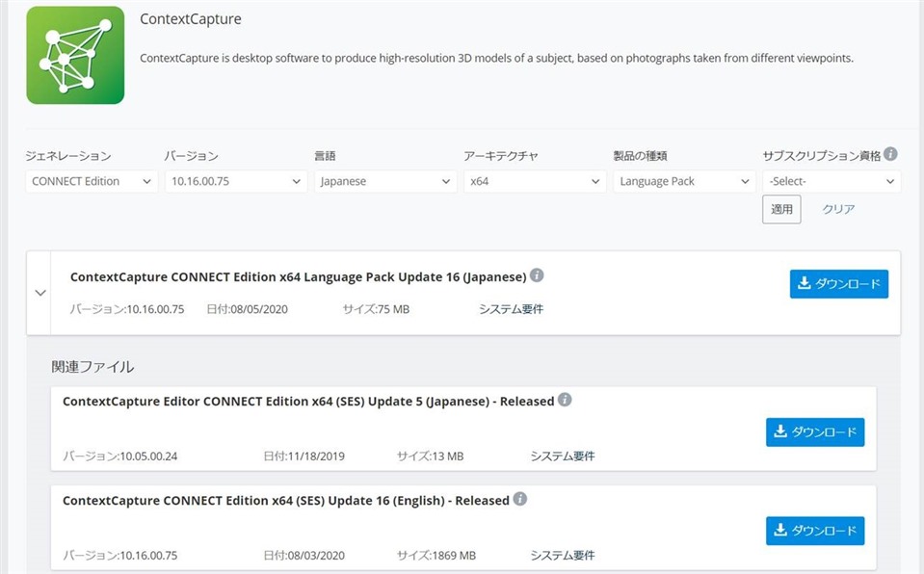The width and height of the screenshot is (924, 574).
Task: Click the info icon next to ContextCapture Editor Update 5
Action: pyautogui.click(x=566, y=400)
